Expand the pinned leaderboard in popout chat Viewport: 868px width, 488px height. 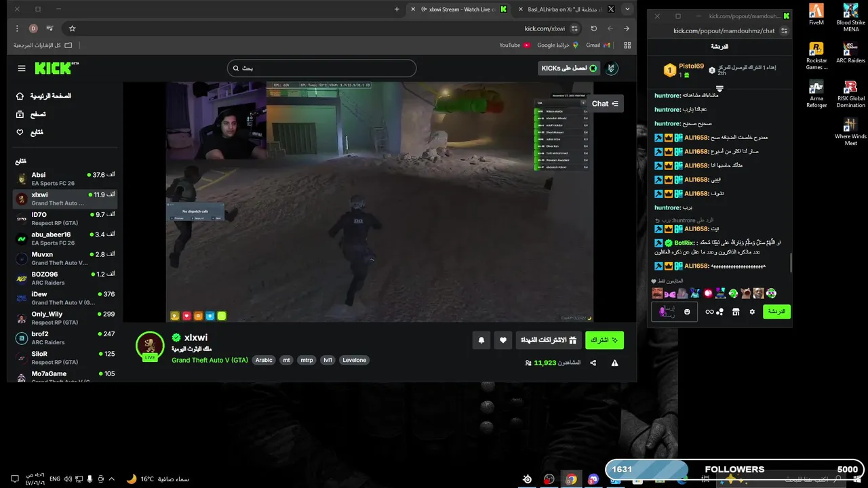click(x=719, y=89)
